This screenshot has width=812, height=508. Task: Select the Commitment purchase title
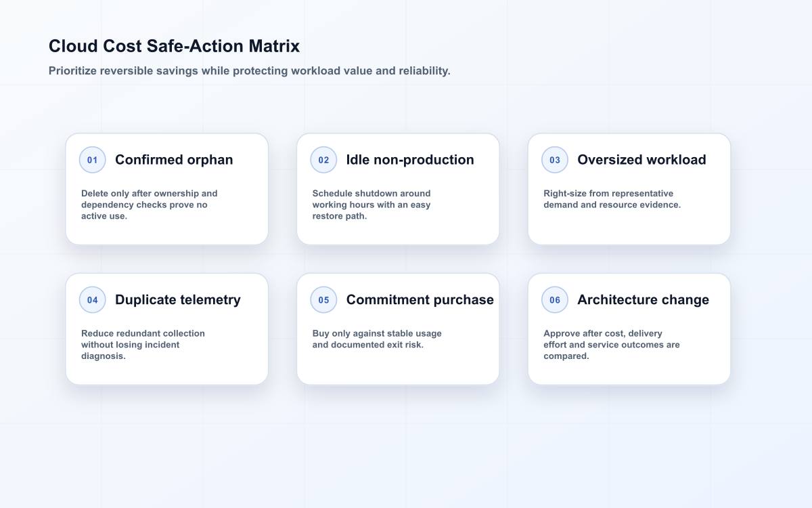click(x=420, y=300)
